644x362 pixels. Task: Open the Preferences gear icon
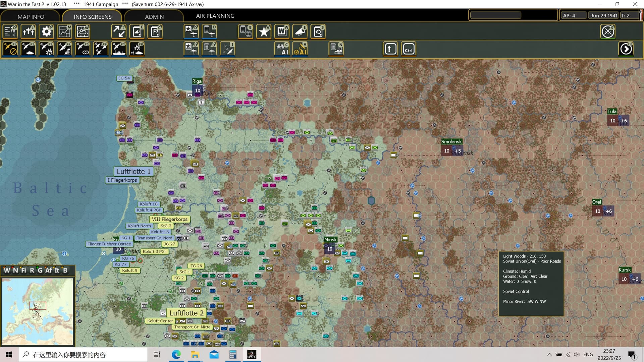[x=46, y=32]
